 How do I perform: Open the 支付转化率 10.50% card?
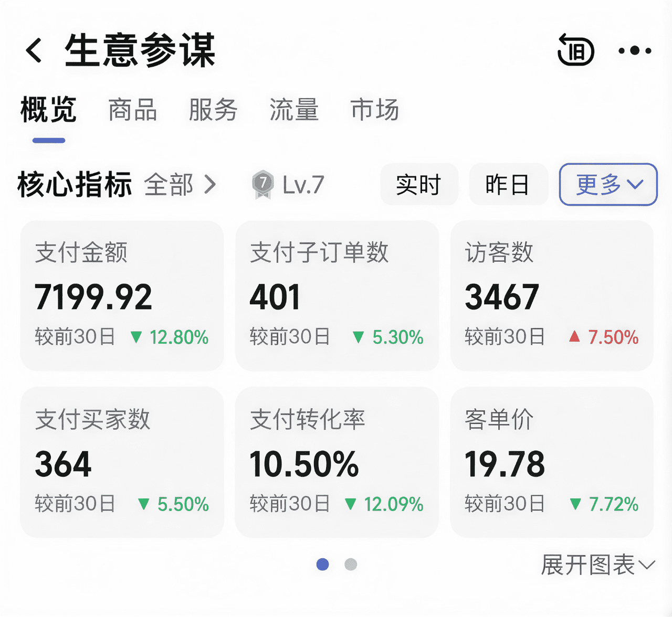tap(337, 462)
